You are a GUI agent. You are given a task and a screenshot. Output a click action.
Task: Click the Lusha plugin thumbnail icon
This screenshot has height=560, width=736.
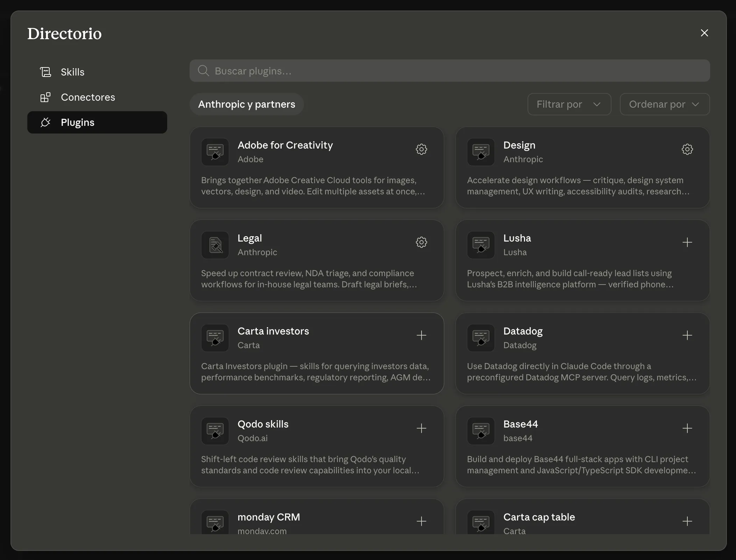coord(481,245)
